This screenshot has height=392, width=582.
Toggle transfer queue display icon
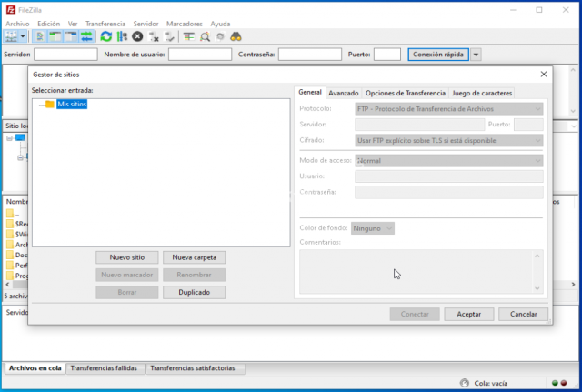(86, 36)
